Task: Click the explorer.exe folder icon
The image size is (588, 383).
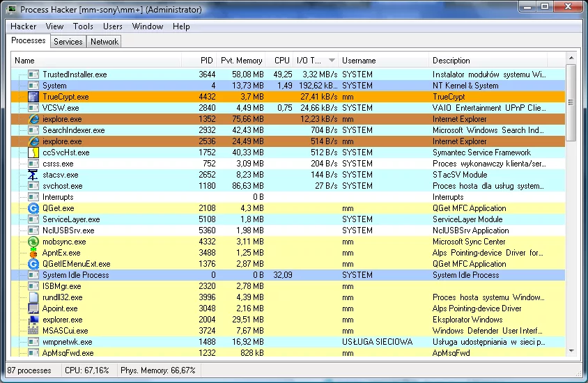Action: click(x=33, y=320)
